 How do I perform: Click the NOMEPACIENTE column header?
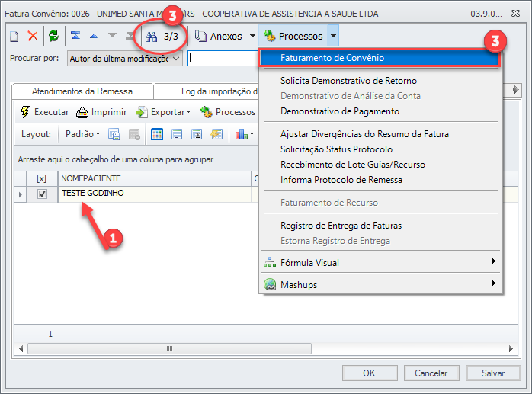[x=155, y=178]
